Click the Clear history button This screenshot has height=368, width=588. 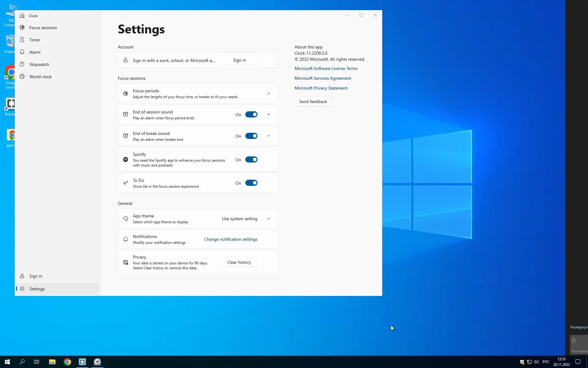(x=239, y=262)
